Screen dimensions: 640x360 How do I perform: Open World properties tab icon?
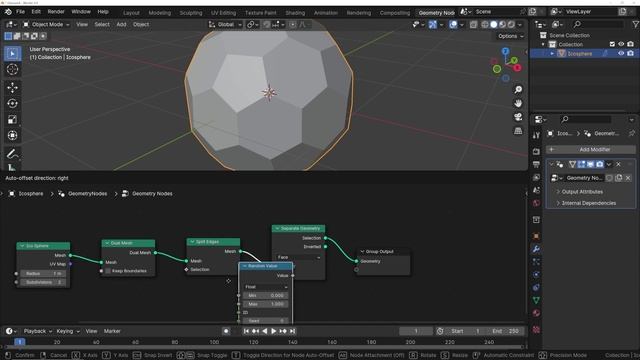point(536,203)
